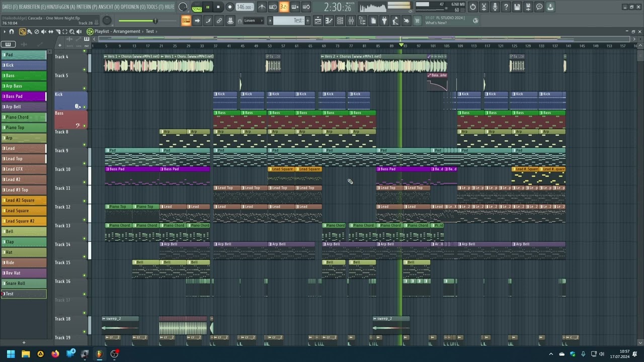Click the tempo field 146.000

(x=245, y=7)
